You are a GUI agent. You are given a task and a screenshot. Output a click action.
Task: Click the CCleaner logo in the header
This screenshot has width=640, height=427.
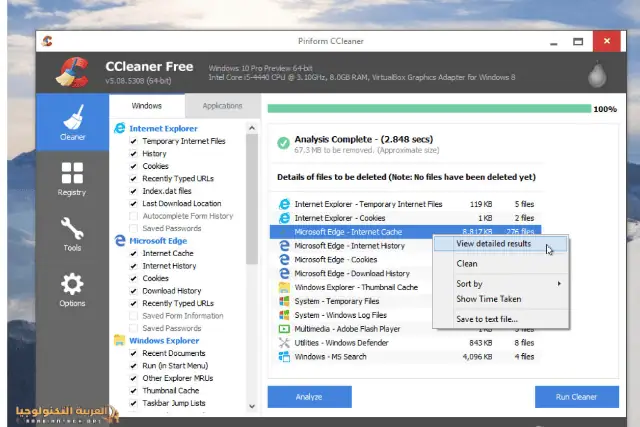coord(73,72)
